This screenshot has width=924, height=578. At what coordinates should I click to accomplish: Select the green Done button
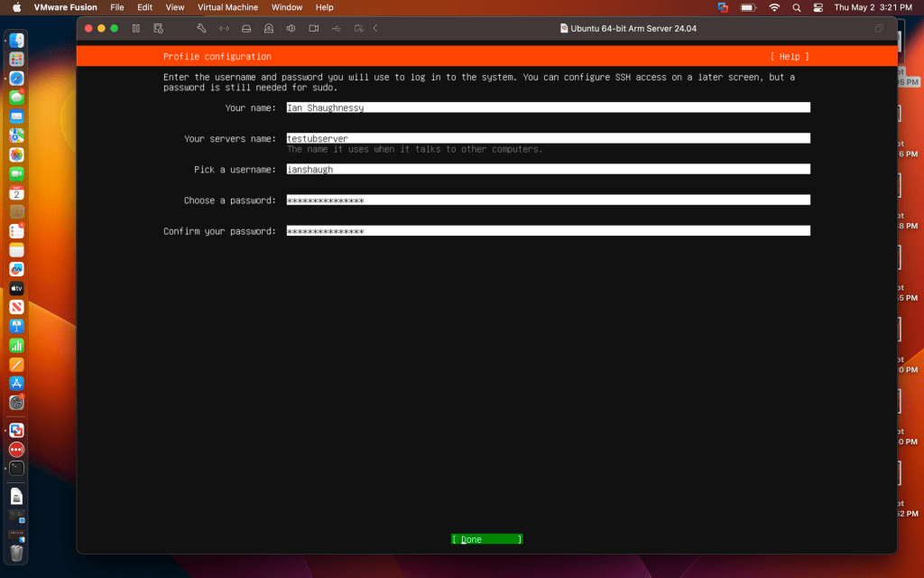click(x=486, y=539)
